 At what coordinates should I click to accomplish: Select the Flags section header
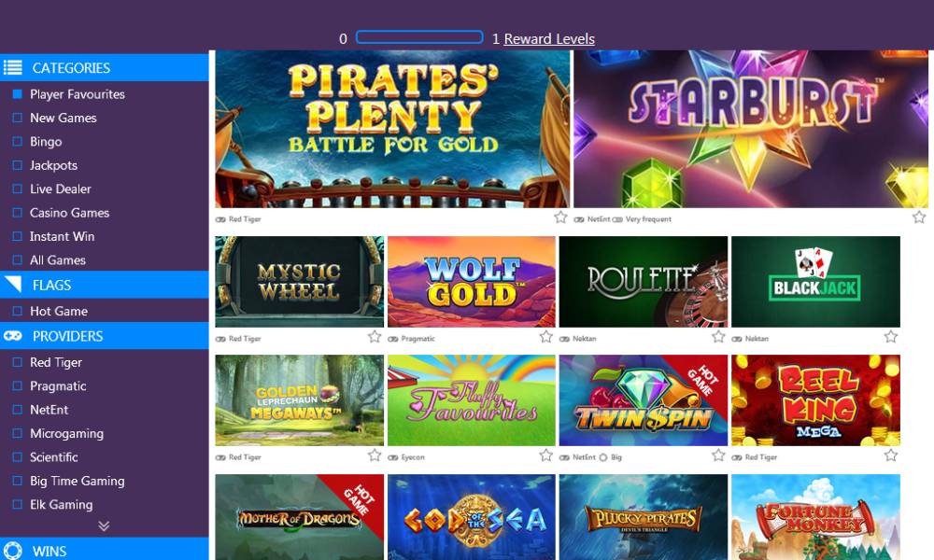click(x=105, y=285)
